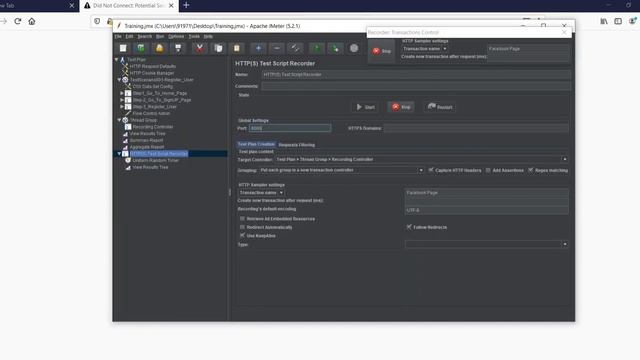
Task: Expand the Go_To_Home_Page step node
Action: click(122, 93)
